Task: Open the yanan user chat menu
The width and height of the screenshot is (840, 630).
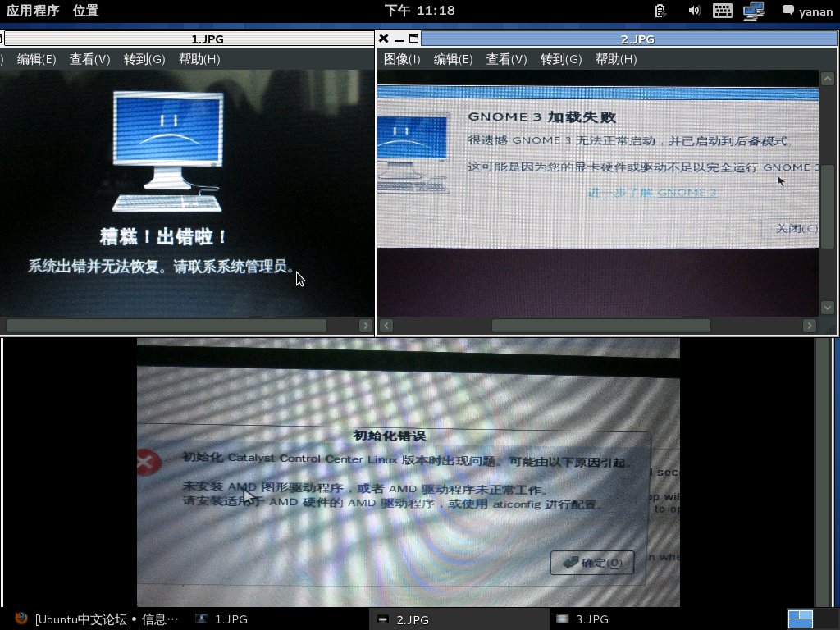Action: (x=807, y=11)
